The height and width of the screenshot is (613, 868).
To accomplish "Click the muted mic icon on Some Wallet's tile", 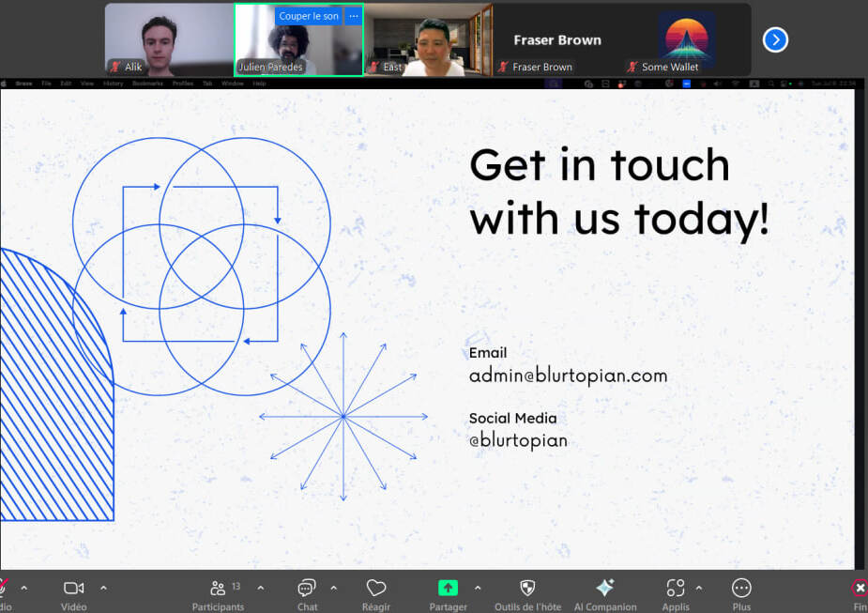I will click(632, 67).
